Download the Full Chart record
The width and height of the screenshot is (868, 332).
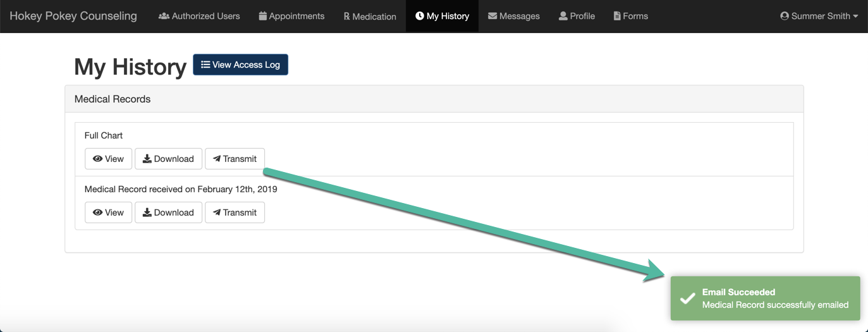click(168, 159)
